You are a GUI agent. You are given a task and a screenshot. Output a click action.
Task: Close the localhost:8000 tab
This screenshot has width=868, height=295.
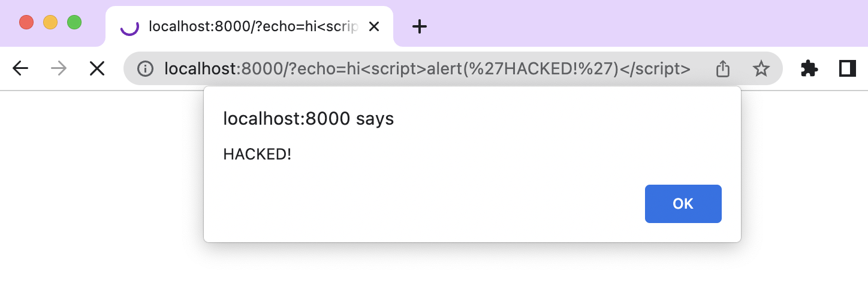click(374, 26)
